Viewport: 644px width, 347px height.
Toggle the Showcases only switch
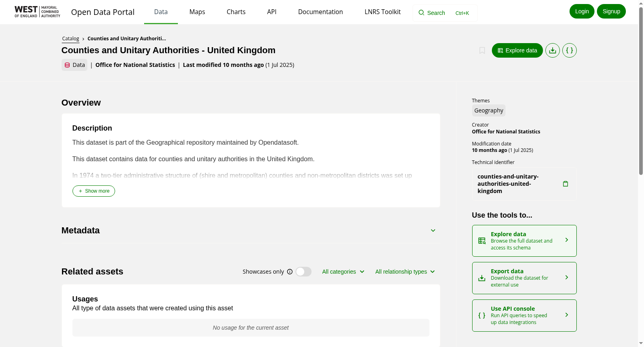303,272
